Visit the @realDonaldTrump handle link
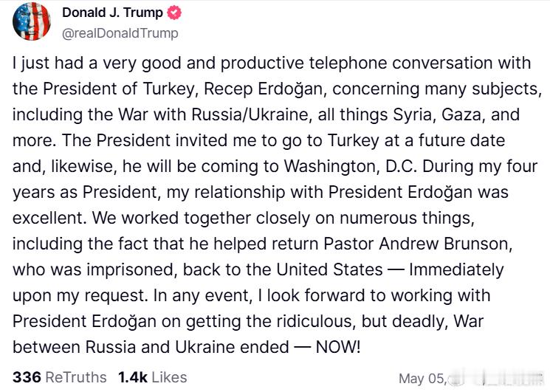Viewport: 550px width, 392px height. [x=120, y=33]
